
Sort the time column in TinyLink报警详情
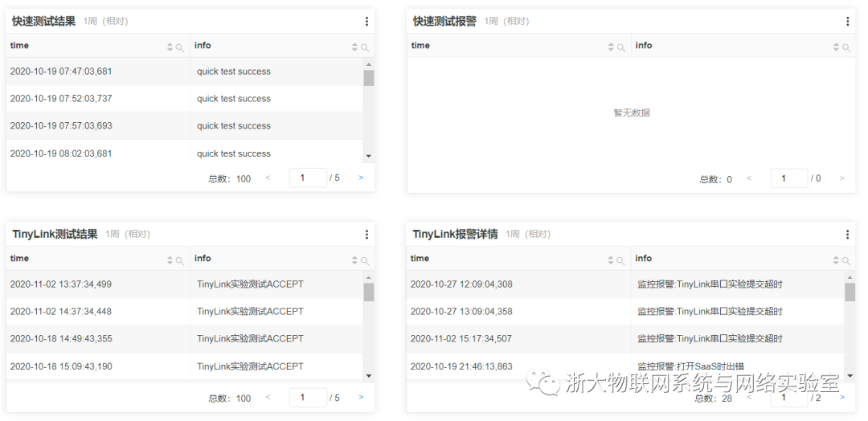(611, 260)
